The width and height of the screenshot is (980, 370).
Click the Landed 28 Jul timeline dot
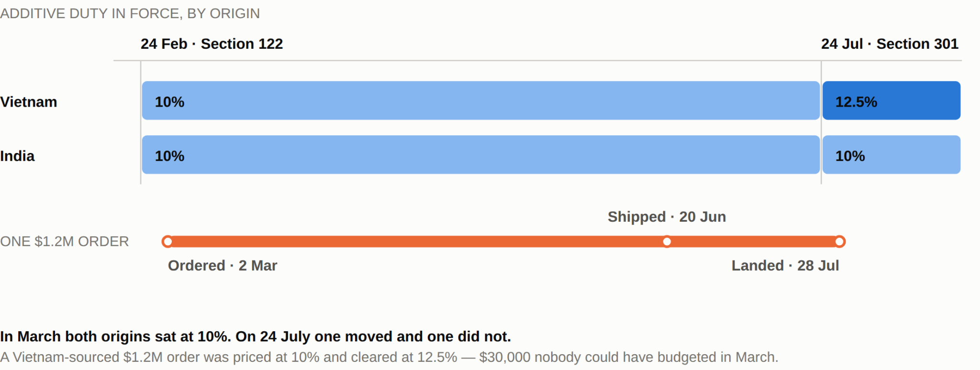(x=840, y=241)
